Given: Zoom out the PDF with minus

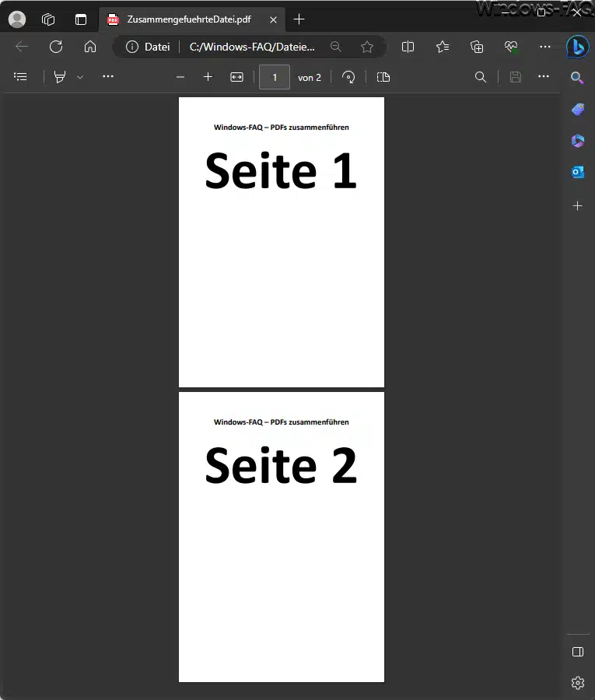Looking at the screenshot, I should (x=180, y=77).
